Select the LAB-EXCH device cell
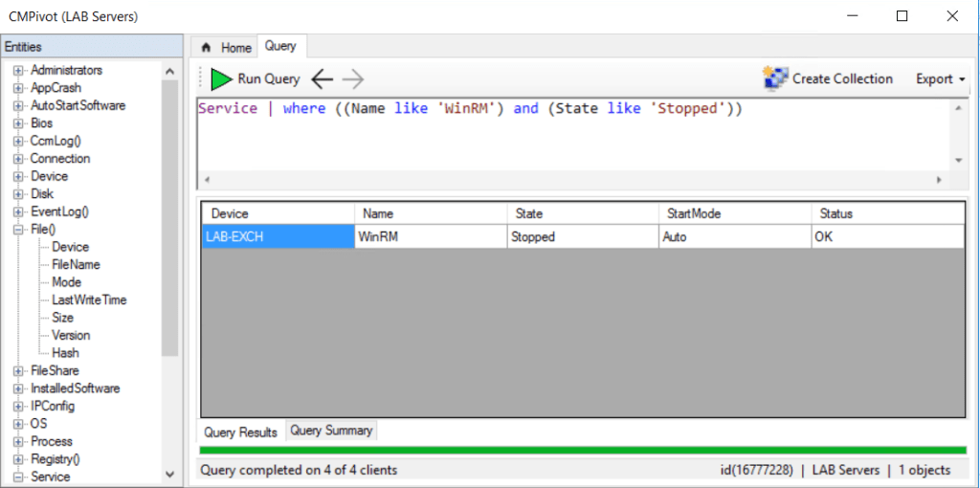The height and width of the screenshot is (488, 980). point(278,236)
